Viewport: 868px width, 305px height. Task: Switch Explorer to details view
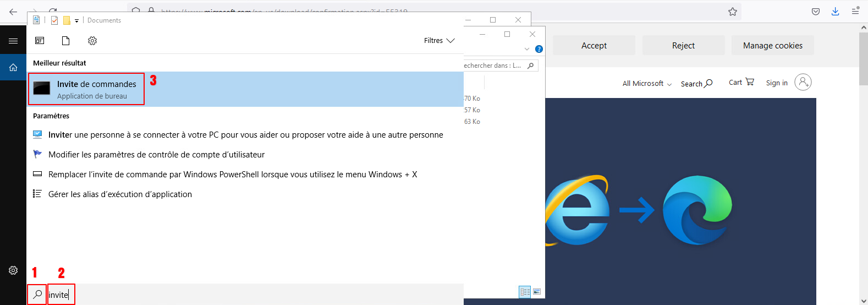point(525,292)
